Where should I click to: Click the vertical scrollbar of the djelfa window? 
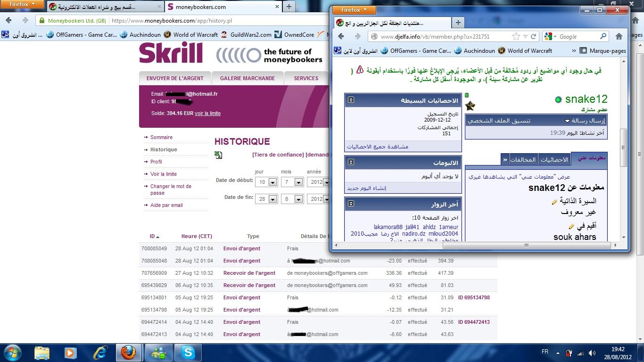click(623, 147)
